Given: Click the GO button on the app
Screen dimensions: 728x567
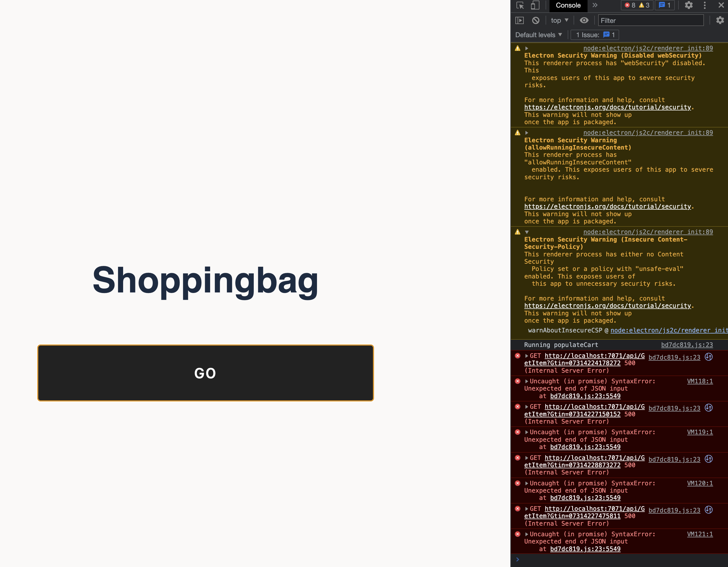Looking at the screenshot, I should pos(205,373).
